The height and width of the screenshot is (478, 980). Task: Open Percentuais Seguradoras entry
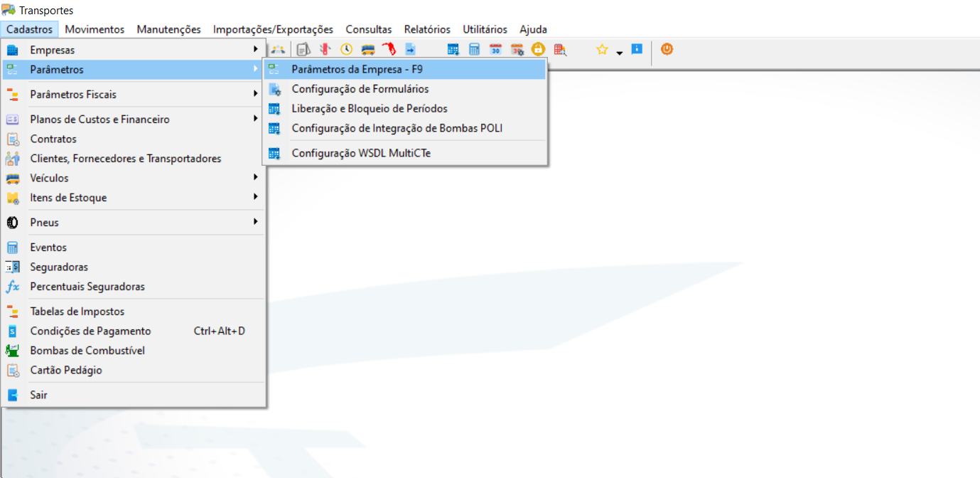pyautogui.click(x=133, y=287)
